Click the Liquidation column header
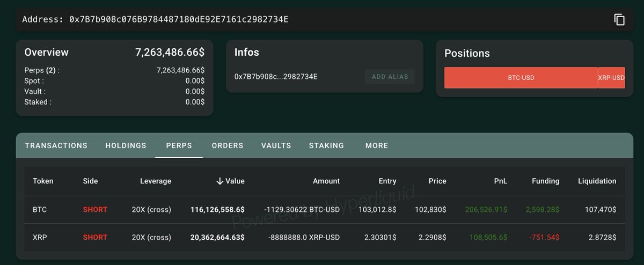Viewport: 644px width, 265px height. pyautogui.click(x=597, y=181)
